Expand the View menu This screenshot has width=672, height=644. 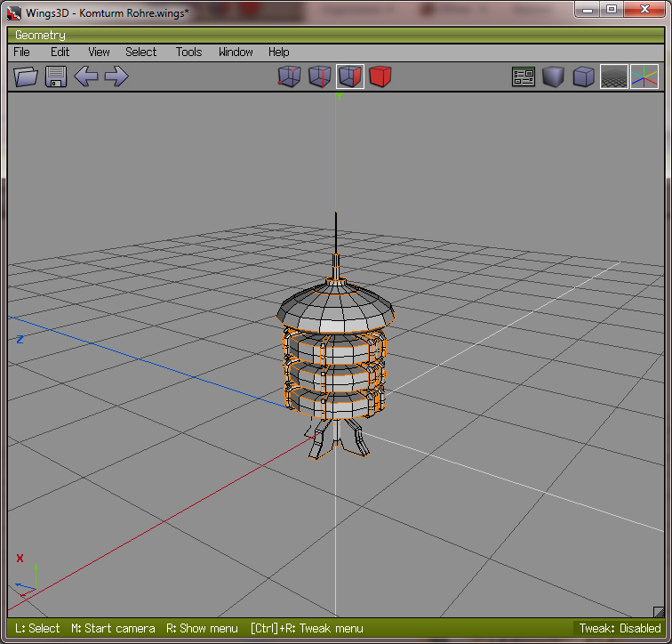click(x=99, y=52)
